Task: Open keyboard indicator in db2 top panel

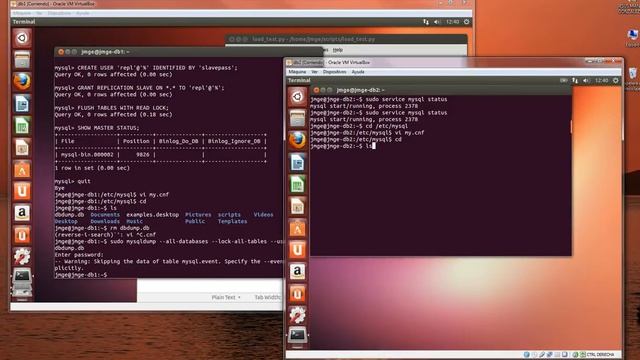Action: click(563, 80)
